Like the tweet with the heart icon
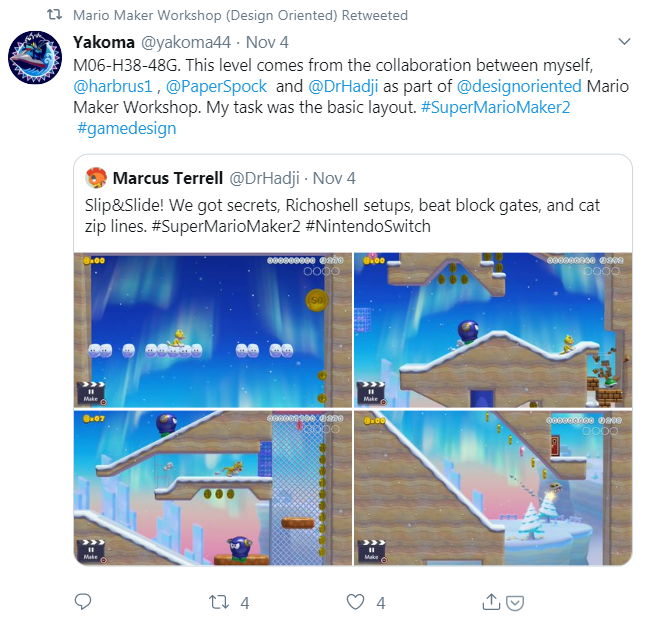645x623 pixels. click(355, 602)
